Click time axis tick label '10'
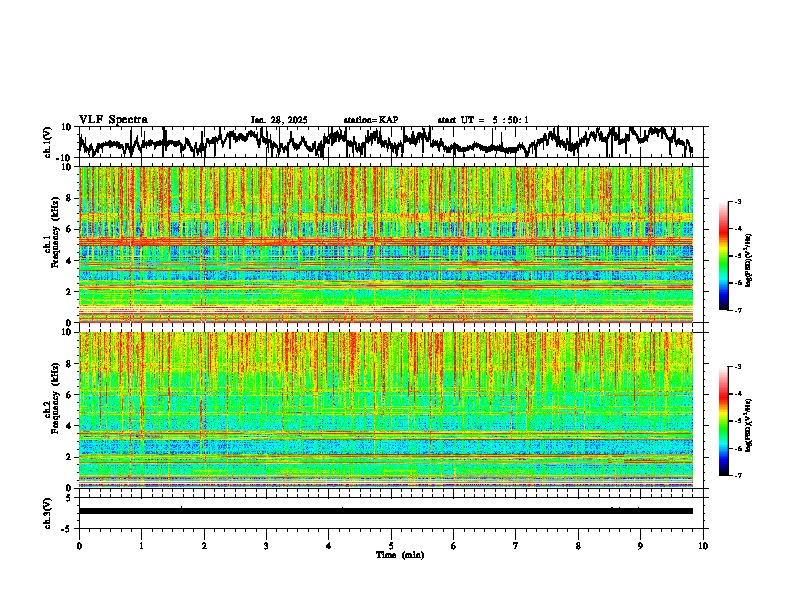Image resolution: width=792 pixels, height=612 pixels. tap(703, 546)
